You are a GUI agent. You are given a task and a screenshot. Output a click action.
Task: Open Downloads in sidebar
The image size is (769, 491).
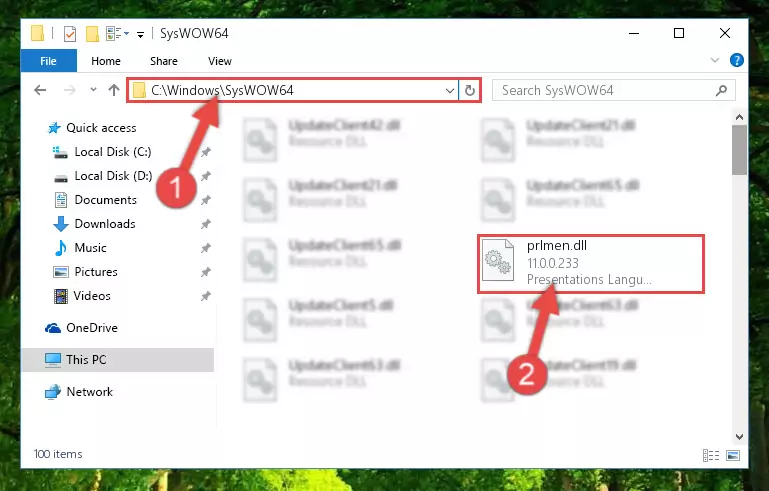(105, 224)
